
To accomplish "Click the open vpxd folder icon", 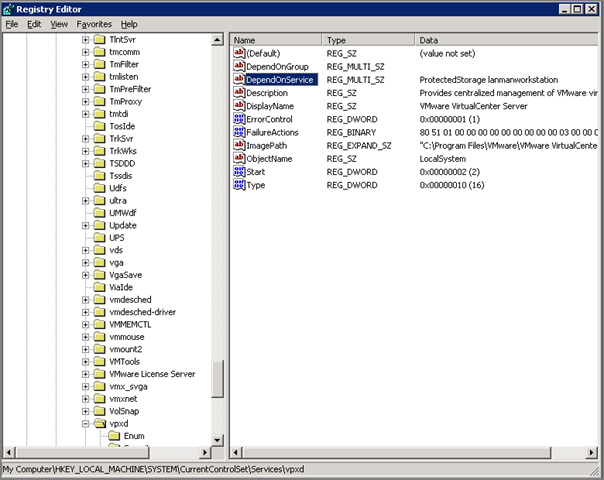I will click(100, 423).
